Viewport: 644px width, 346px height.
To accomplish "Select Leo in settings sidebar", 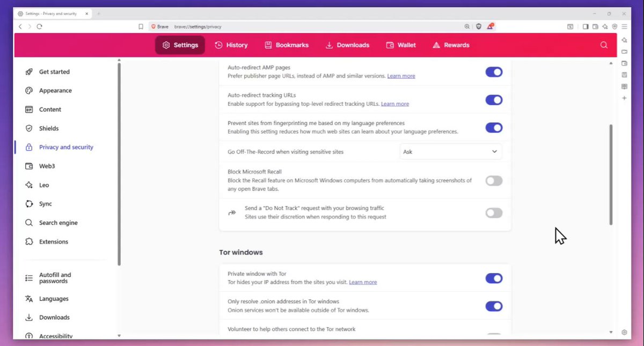I will point(44,185).
